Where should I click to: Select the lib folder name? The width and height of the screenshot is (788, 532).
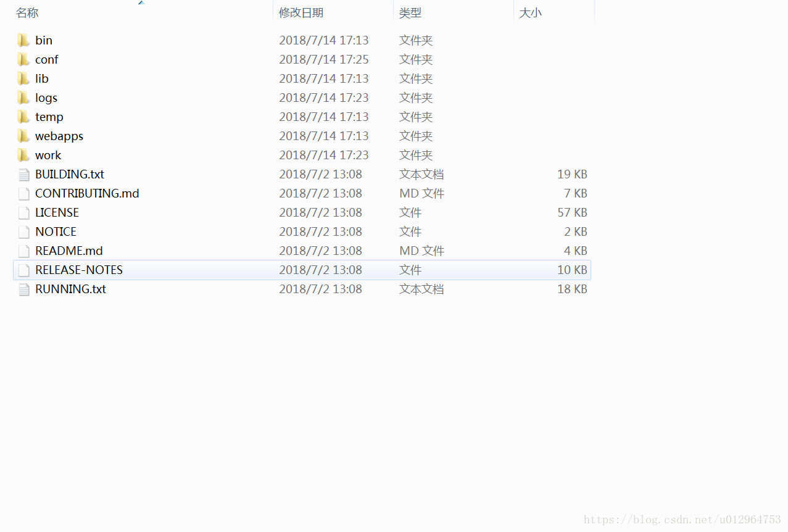pyautogui.click(x=42, y=78)
